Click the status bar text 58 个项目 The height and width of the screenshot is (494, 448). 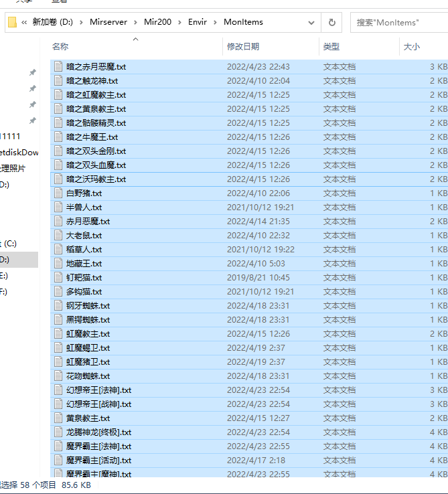click(x=38, y=485)
